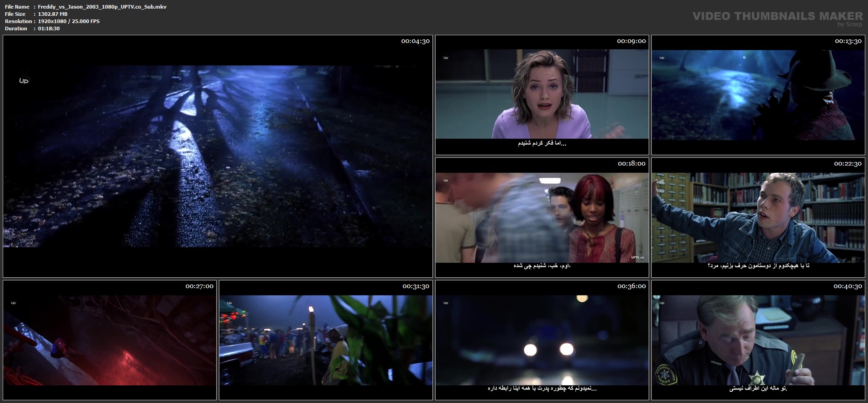Select the thumbnail showing car headlights
The height and width of the screenshot is (403, 868).
coord(542,340)
